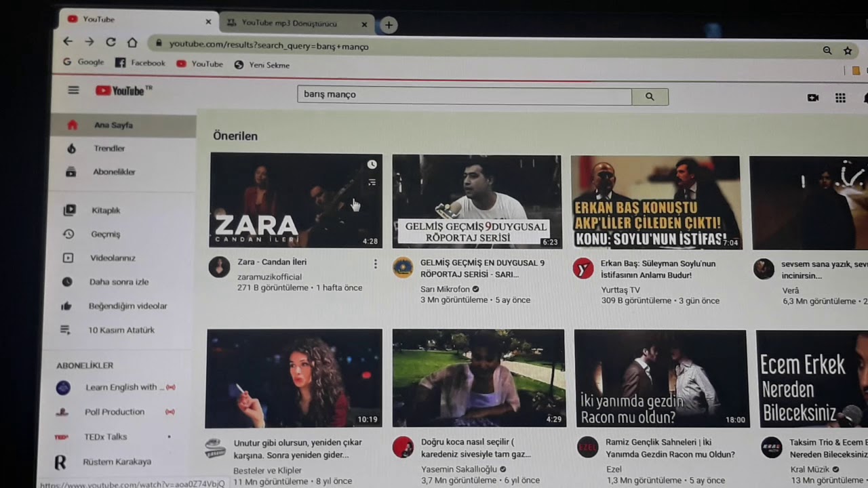Image resolution: width=868 pixels, height=488 pixels.
Task: Click the create video camera icon
Action: click(x=813, y=98)
